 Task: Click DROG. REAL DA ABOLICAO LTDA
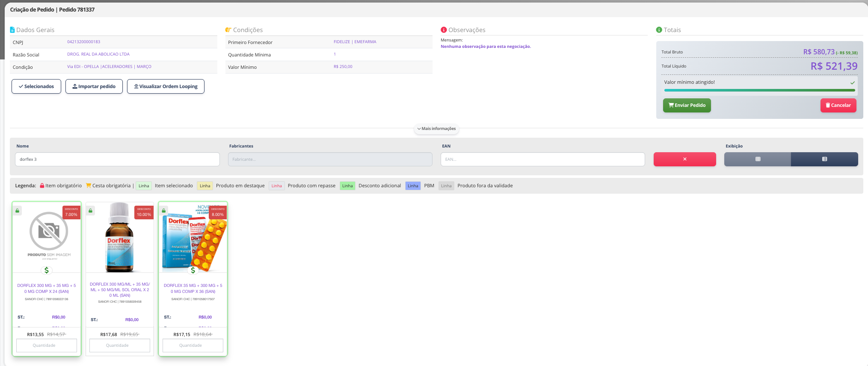tap(98, 54)
